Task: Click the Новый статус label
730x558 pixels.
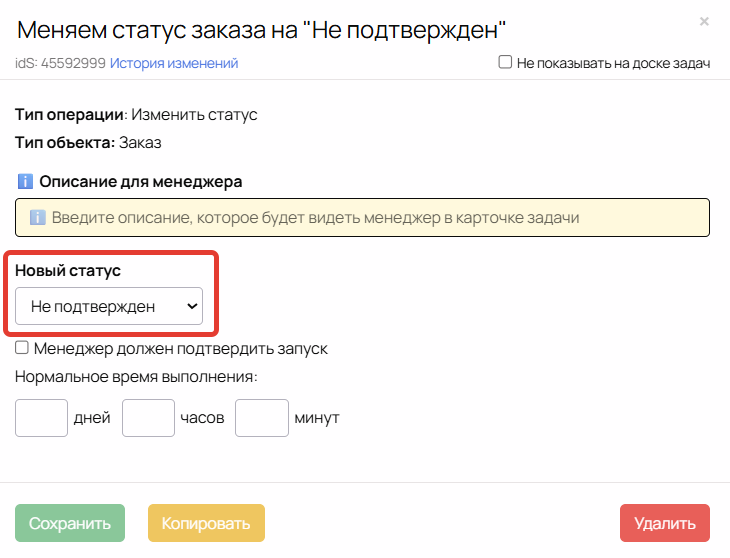Action: [x=68, y=270]
